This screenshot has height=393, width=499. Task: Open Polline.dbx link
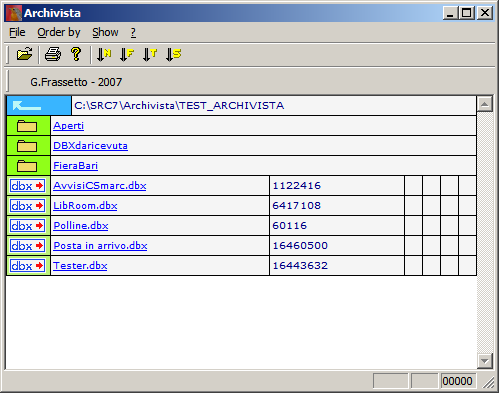pyautogui.click(x=81, y=226)
